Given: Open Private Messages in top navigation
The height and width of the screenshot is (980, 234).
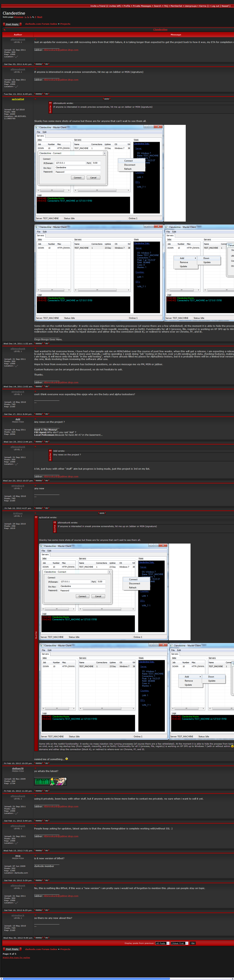Looking at the screenshot, I should click(142, 6).
